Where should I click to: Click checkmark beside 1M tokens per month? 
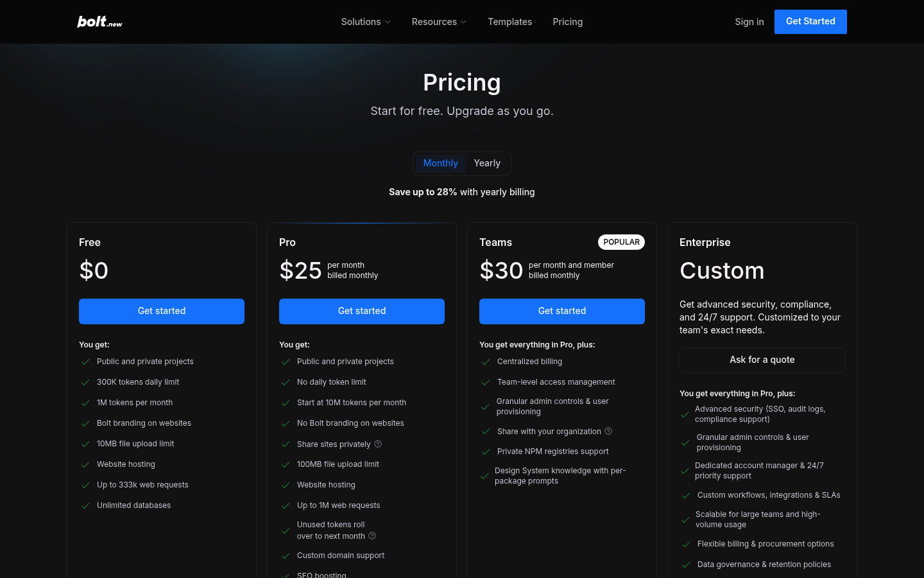pyautogui.click(x=85, y=403)
